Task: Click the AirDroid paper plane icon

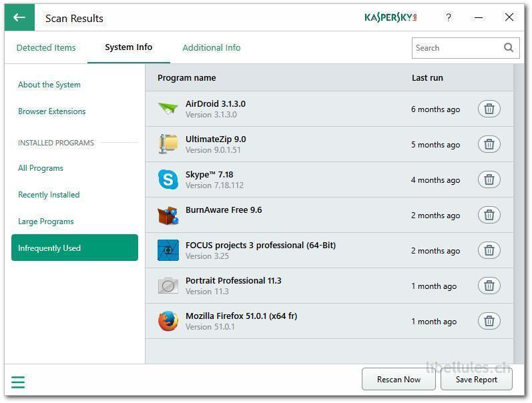Action: (x=168, y=109)
